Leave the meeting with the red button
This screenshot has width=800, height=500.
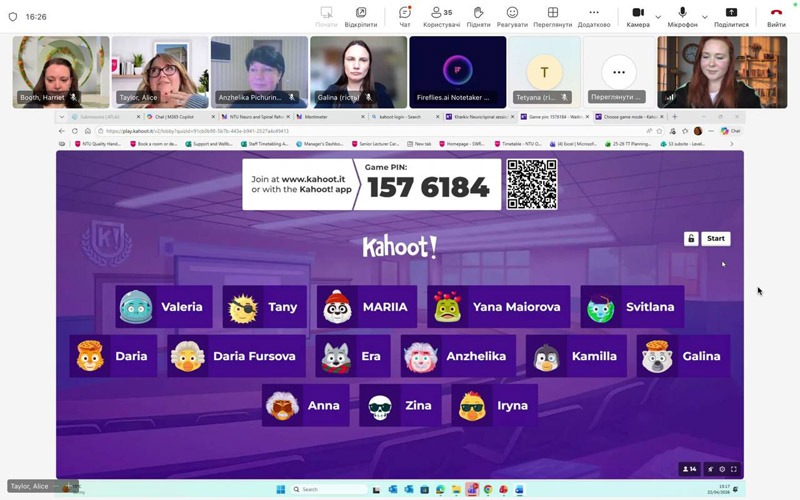(776, 16)
